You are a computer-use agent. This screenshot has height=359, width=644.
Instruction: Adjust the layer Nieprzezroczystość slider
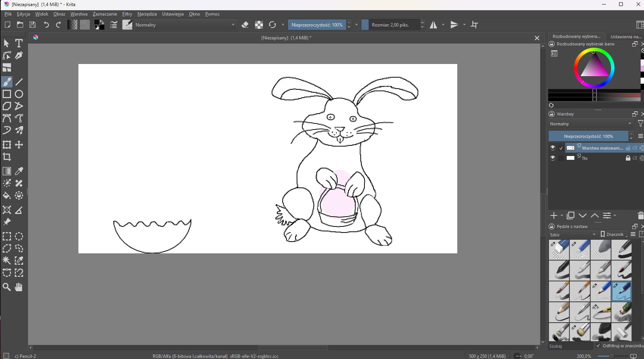click(x=588, y=136)
